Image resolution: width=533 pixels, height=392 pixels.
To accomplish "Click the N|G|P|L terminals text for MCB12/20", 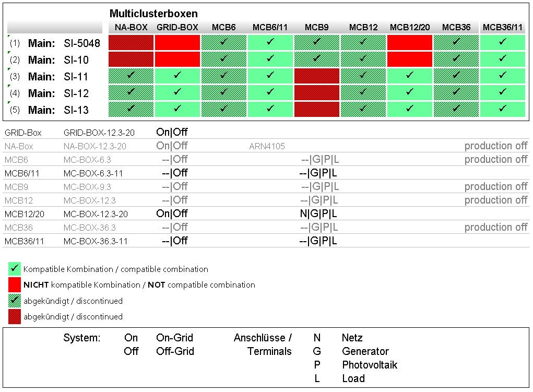I will click(x=318, y=214).
